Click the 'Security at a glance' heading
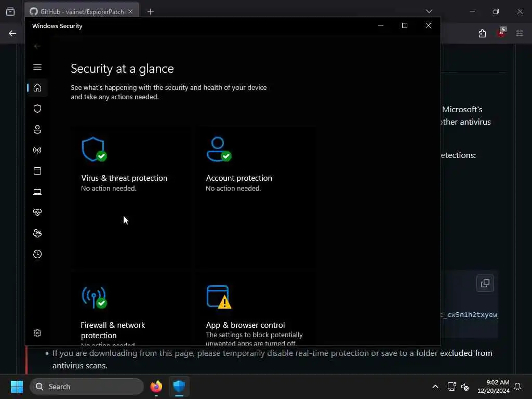The height and width of the screenshot is (399, 532). coord(122,69)
